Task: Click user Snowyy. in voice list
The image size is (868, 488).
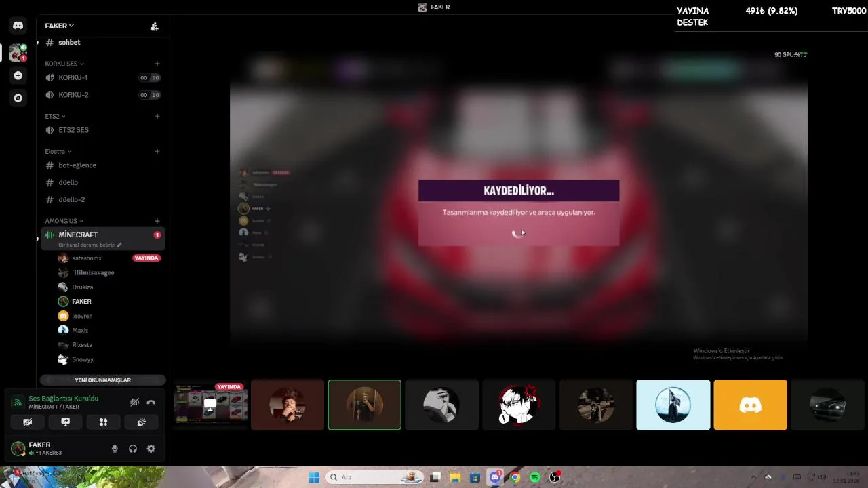Action: point(83,360)
